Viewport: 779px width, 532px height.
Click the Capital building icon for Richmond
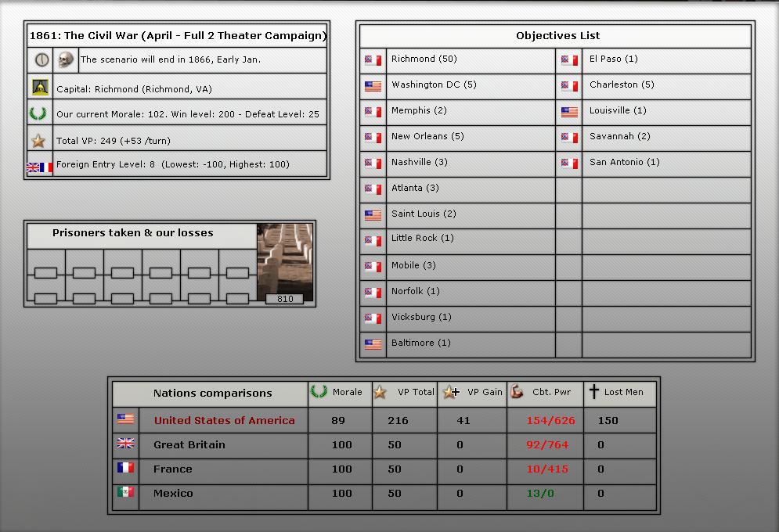[x=40, y=88]
